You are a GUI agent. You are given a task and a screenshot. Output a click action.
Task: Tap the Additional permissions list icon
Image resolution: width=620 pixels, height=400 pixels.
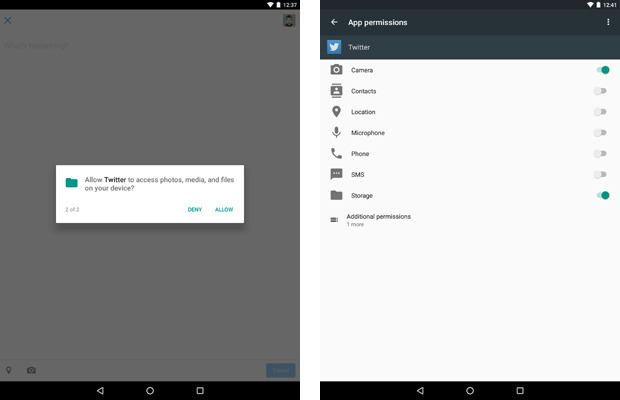(x=334, y=220)
